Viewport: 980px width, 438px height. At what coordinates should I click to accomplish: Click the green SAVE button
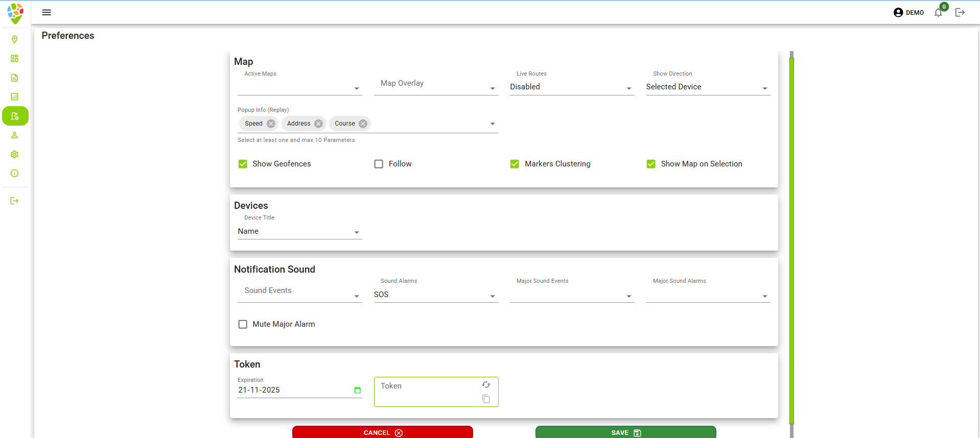(x=625, y=432)
